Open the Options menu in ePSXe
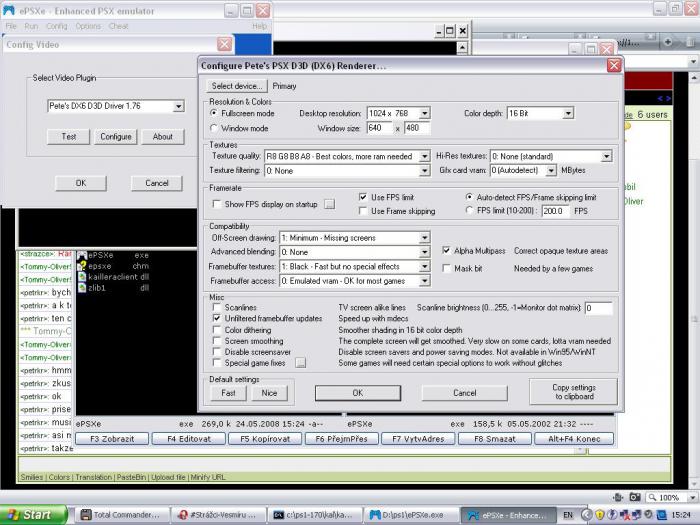700x525 pixels. click(x=88, y=26)
